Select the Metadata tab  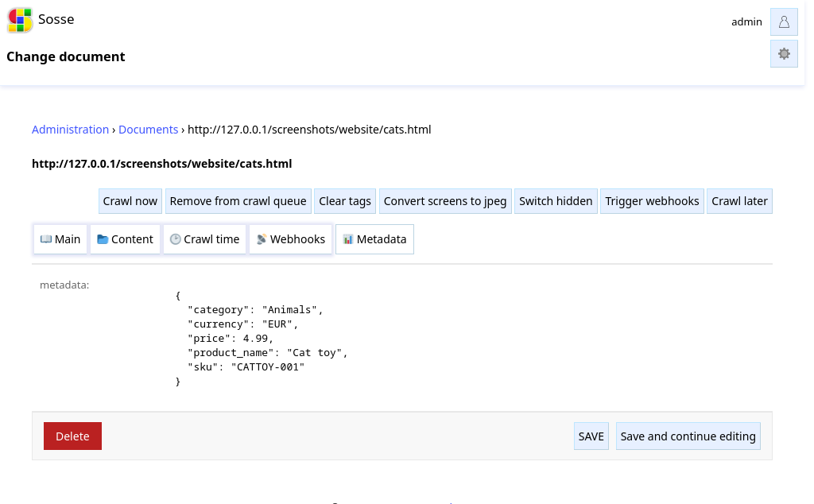tap(375, 239)
